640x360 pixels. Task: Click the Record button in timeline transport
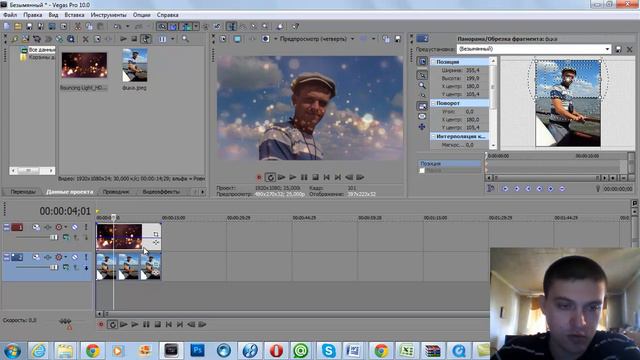(101, 324)
